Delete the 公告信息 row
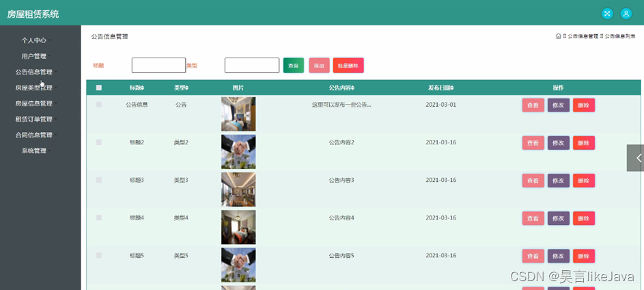The width and height of the screenshot is (644, 290). 584,105
